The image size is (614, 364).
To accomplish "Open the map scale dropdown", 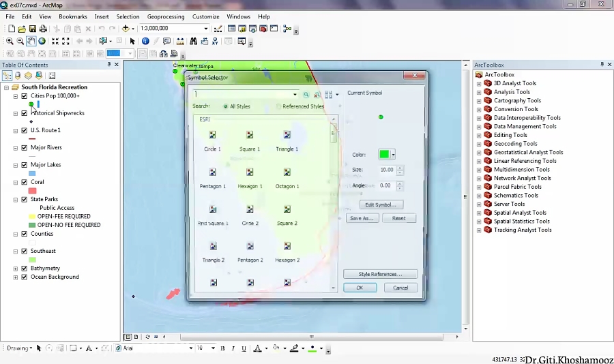I will (205, 29).
